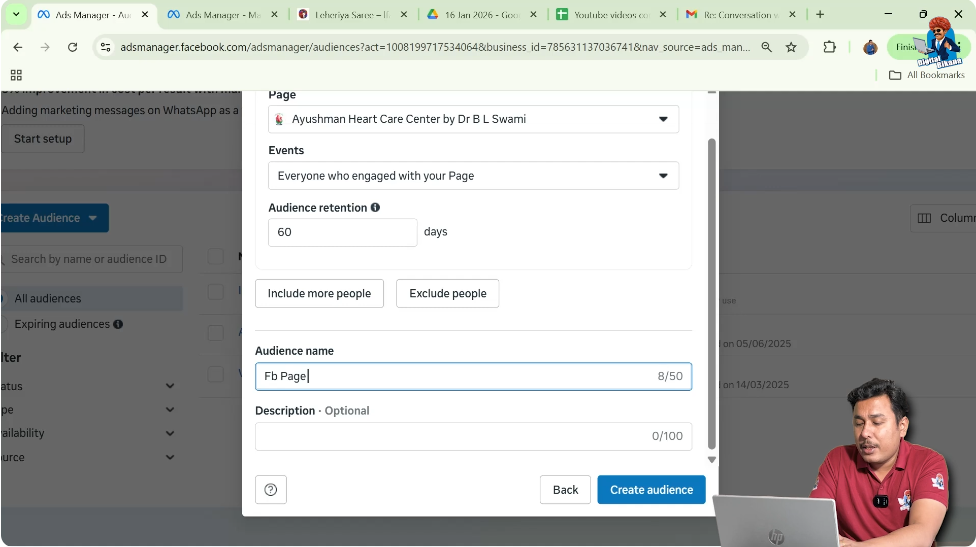The width and height of the screenshot is (976, 547).
Task: Tick the checkbox of the 05/06/2025 row
Action: pyautogui.click(x=215, y=333)
